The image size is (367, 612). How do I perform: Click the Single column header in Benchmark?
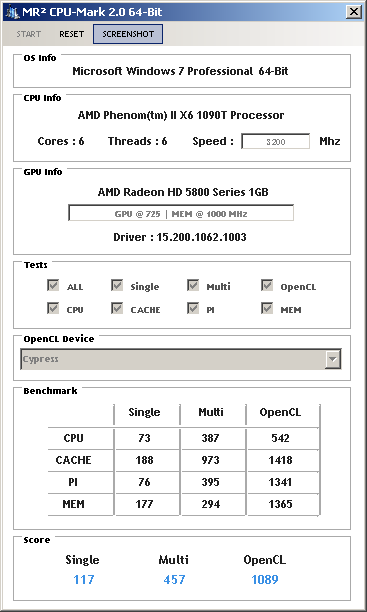tap(144, 412)
